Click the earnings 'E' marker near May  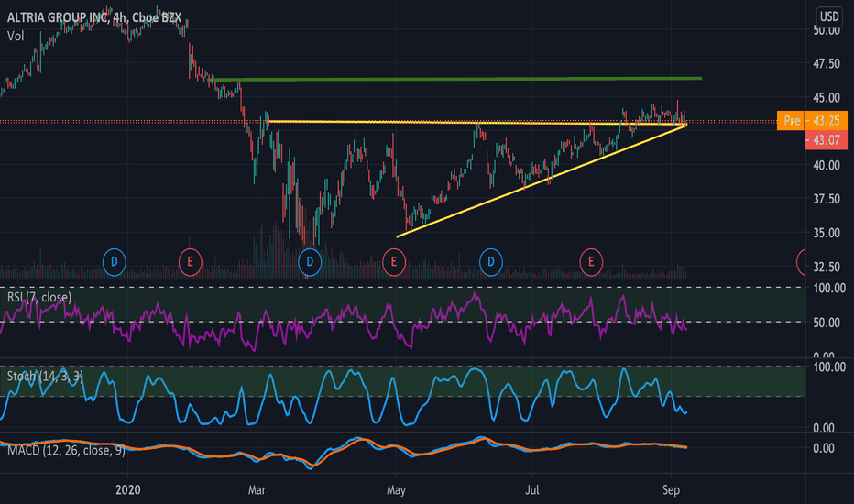coord(394,262)
